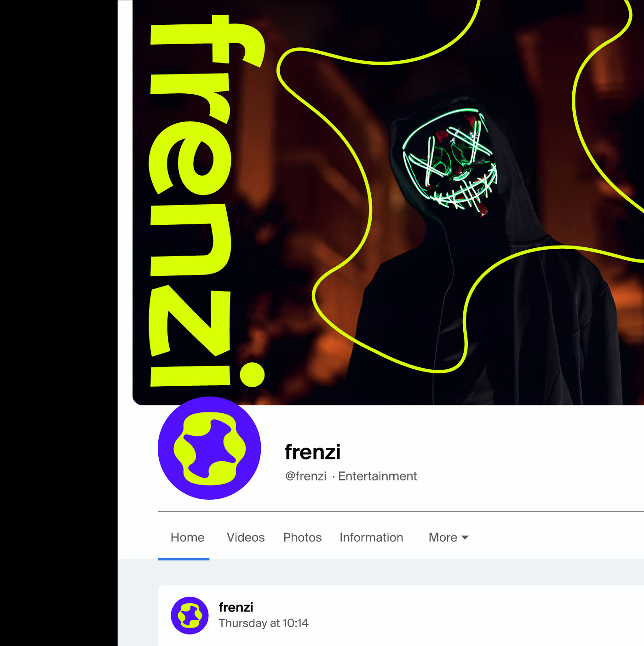Go to the Information tab
644x646 pixels.
point(371,537)
